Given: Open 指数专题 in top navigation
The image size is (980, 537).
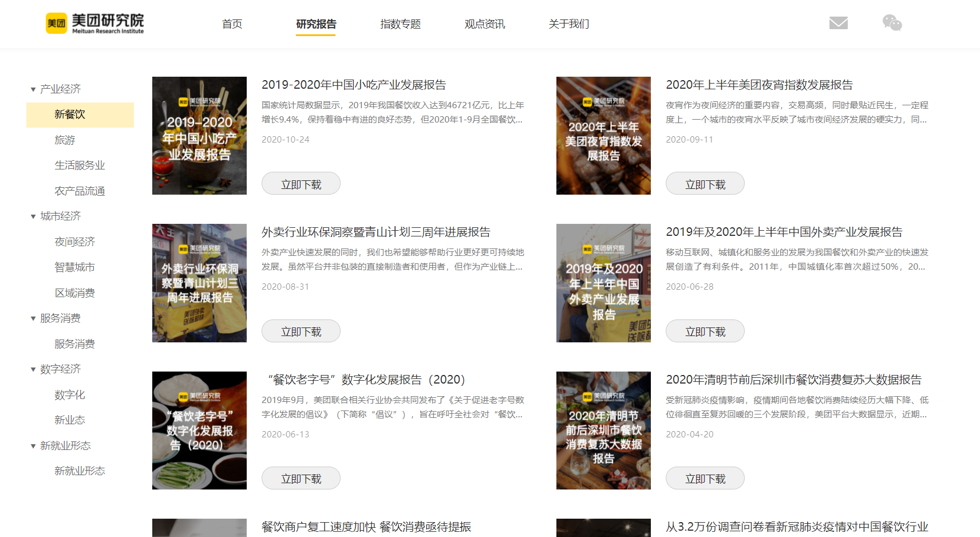Looking at the screenshot, I should [400, 24].
